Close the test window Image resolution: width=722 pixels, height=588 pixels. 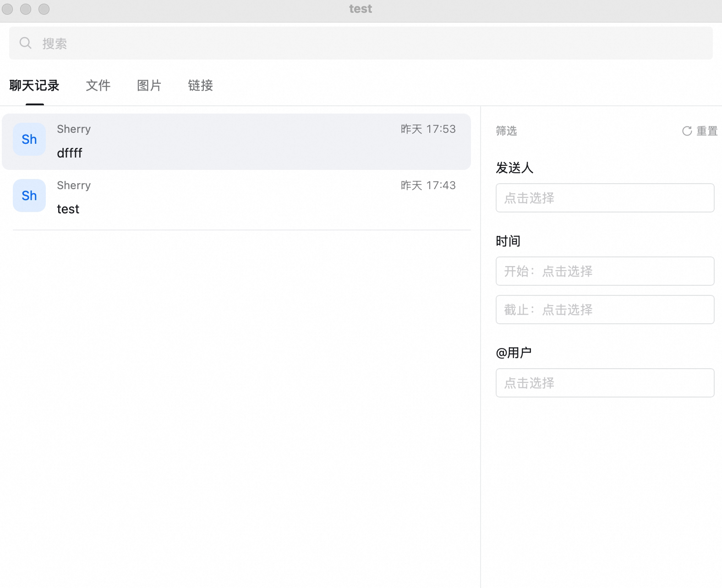pos(8,9)
